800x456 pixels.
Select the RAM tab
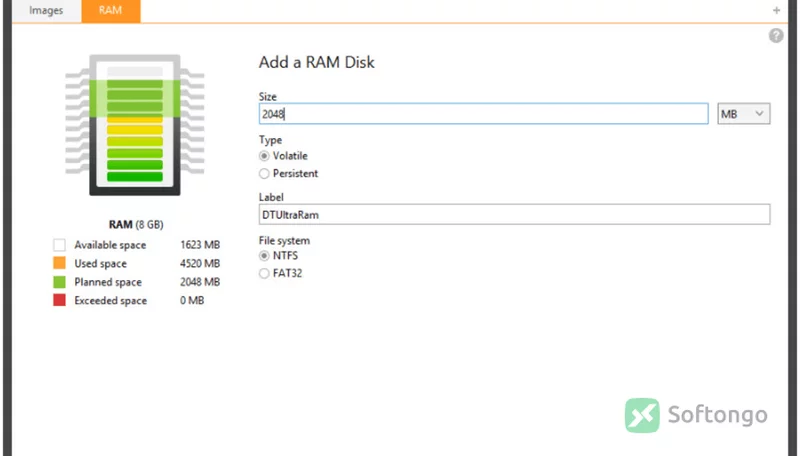click(x=111, y=11)
